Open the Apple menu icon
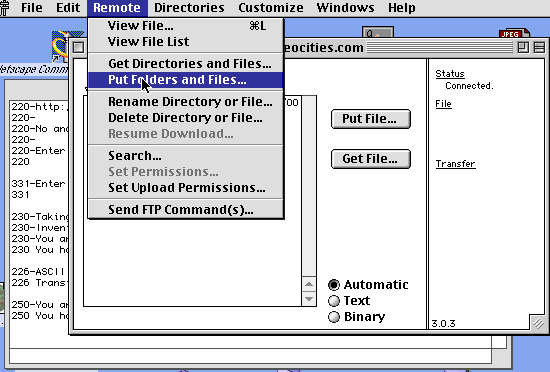 tap(4, 8)
